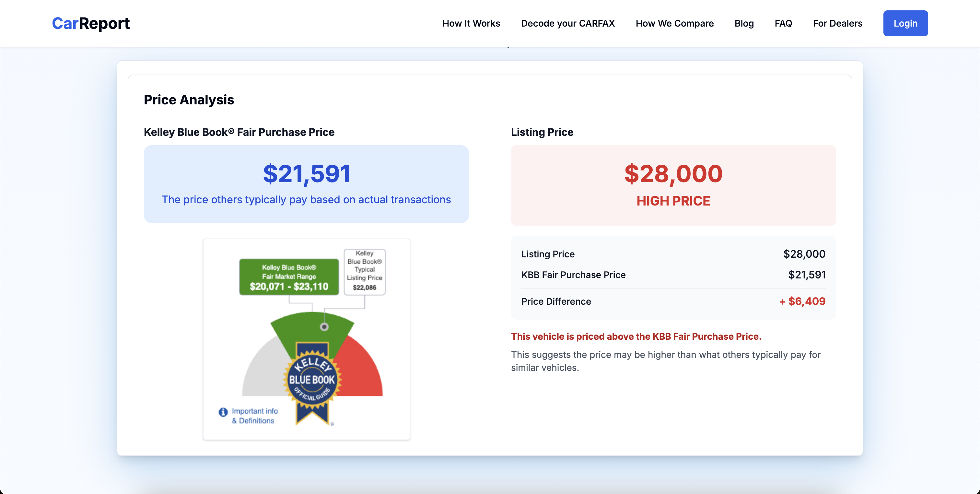Click the Typical Listing Price box
The image size is (980, 494).
(x=365, y=271)
